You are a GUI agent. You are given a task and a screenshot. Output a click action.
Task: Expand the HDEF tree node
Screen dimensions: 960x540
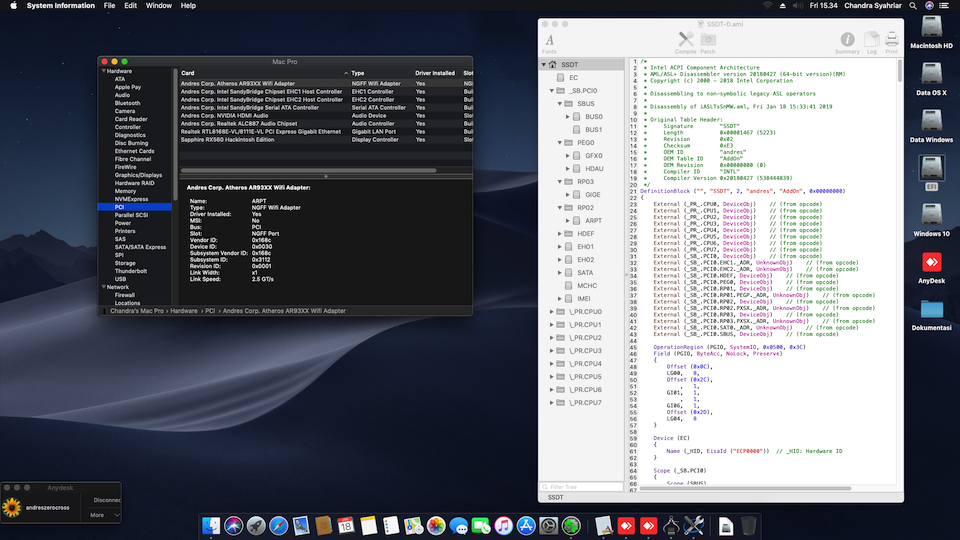pyautogui.click(x=560, y=234)
